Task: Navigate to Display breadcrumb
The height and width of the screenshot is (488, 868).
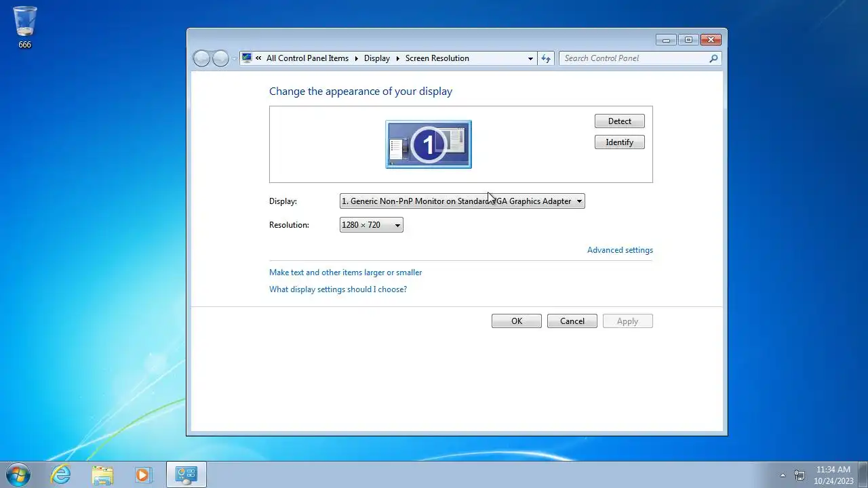Action: pyautogui.click(x=377, y=58)
